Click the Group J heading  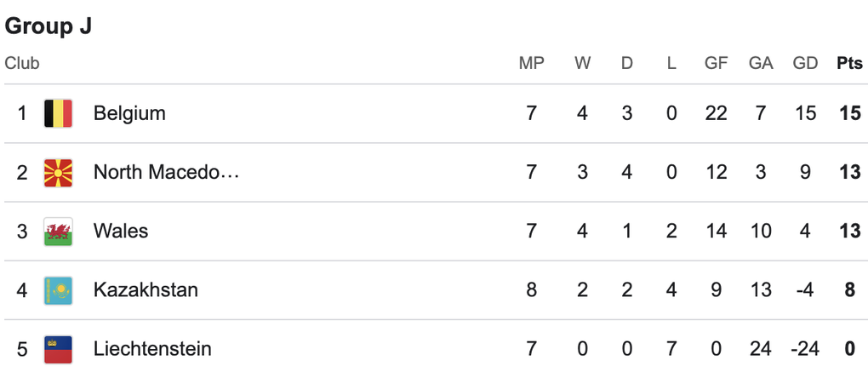(x=49, y=26)
